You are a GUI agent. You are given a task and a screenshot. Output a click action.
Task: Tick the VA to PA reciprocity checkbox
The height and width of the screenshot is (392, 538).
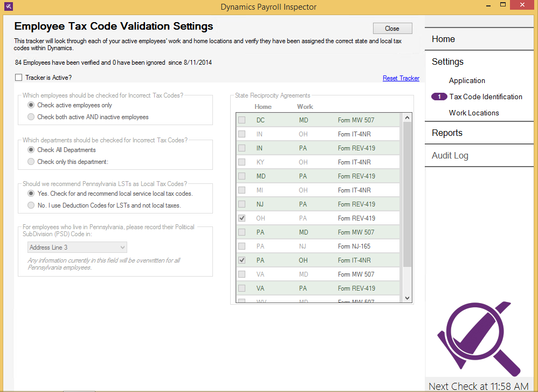point(242,288)
